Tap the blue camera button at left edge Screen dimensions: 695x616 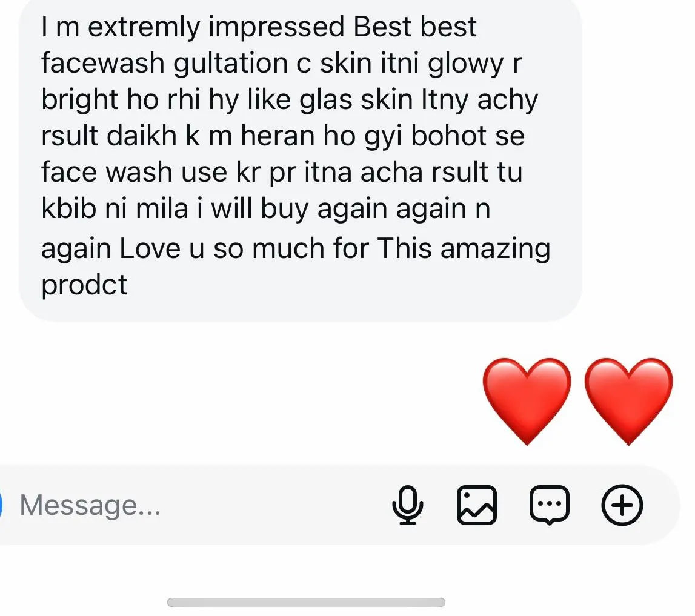pos(1,505)
